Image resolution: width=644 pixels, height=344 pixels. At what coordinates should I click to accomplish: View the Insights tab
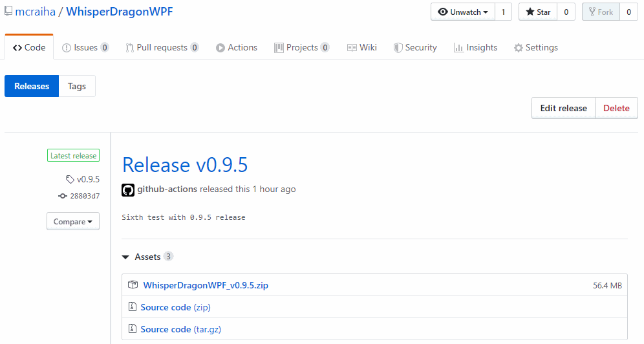click(x=476, y=47)
